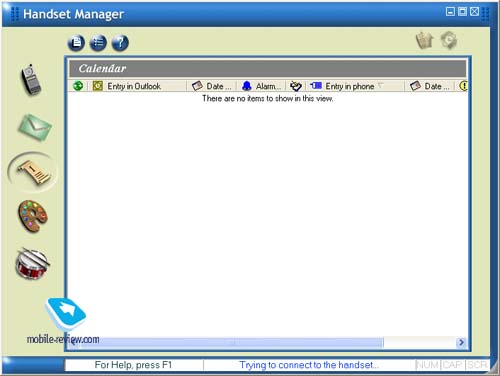Click the yellow exclamation column header
This screenshot has height=376, width=500.
463,86
